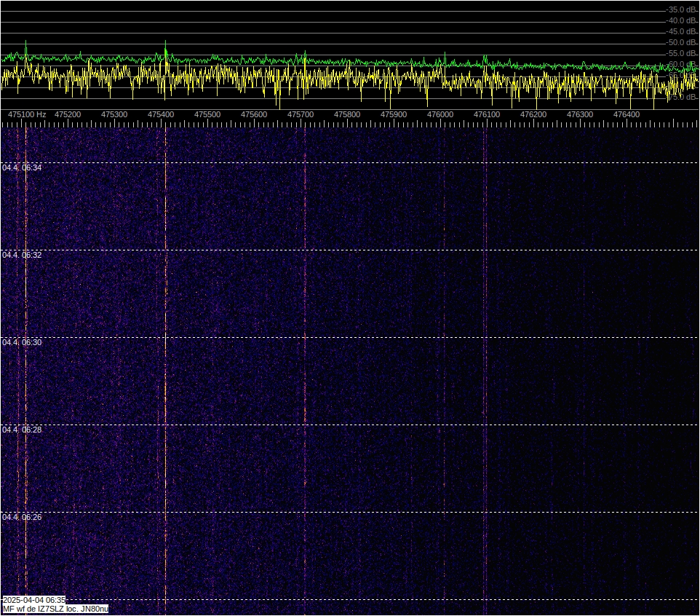
Task: Click the -35.0 dB scale label
Action: click(682, 9)
